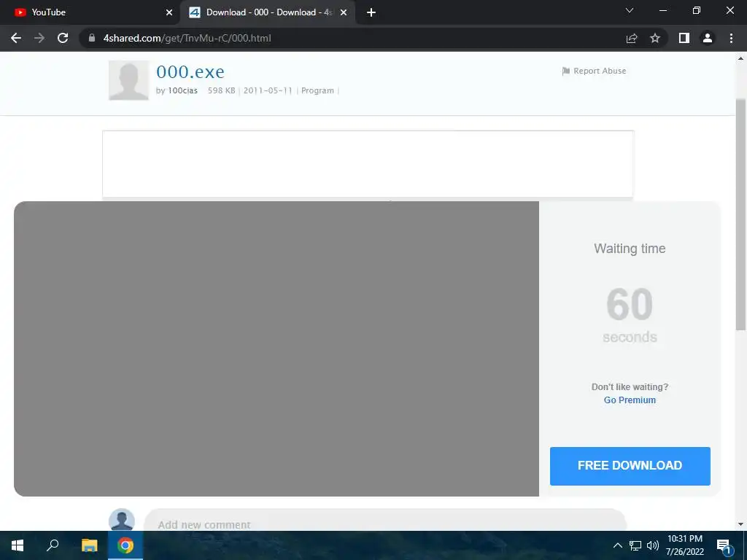This screenshot has width=747, height=560.
Task: Click the Report Abuse flag icon
Action: [x=566, y=71]
